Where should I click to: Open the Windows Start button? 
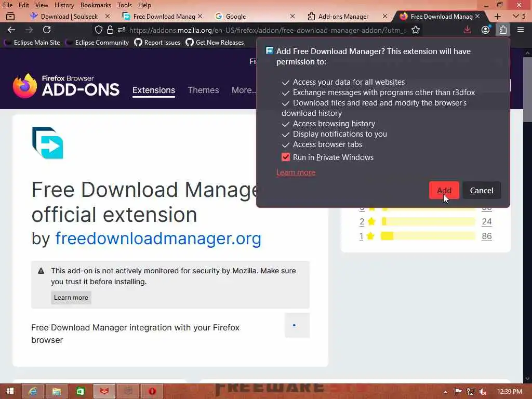click(x=10, y=391)
